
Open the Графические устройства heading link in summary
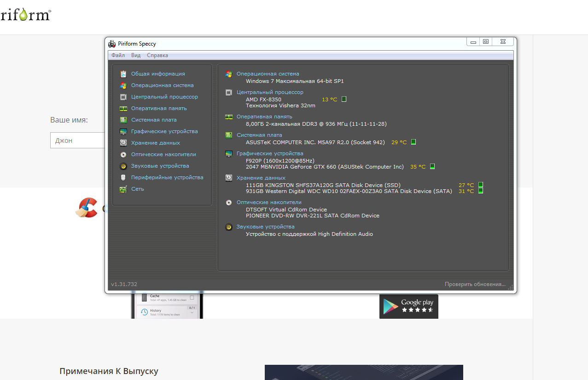pyautogui.click(x=270, y=153)
